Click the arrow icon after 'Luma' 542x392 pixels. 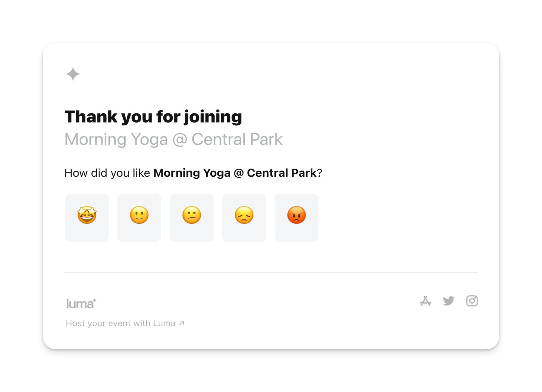[182, 323]
